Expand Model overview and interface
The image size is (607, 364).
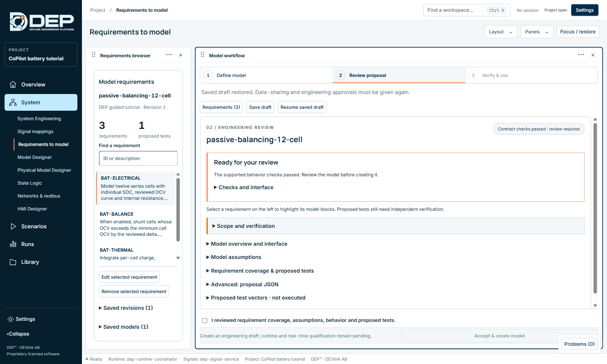coord(247,244)
